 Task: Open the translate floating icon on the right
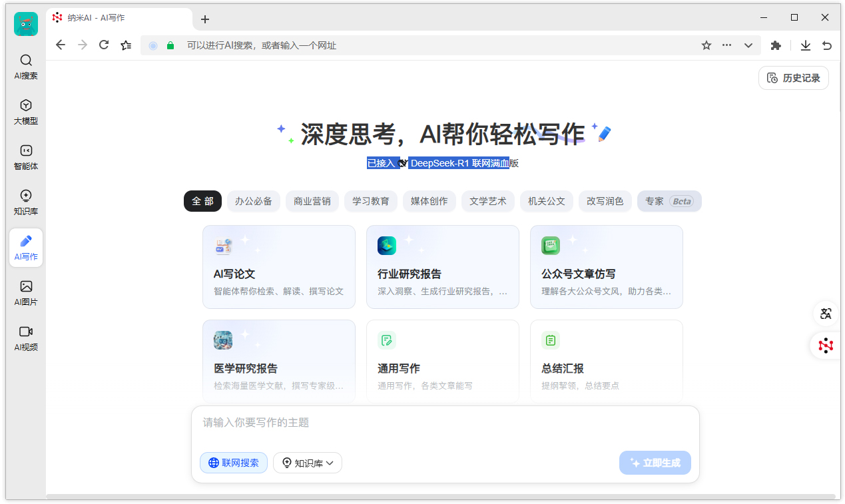coord(825,314)
